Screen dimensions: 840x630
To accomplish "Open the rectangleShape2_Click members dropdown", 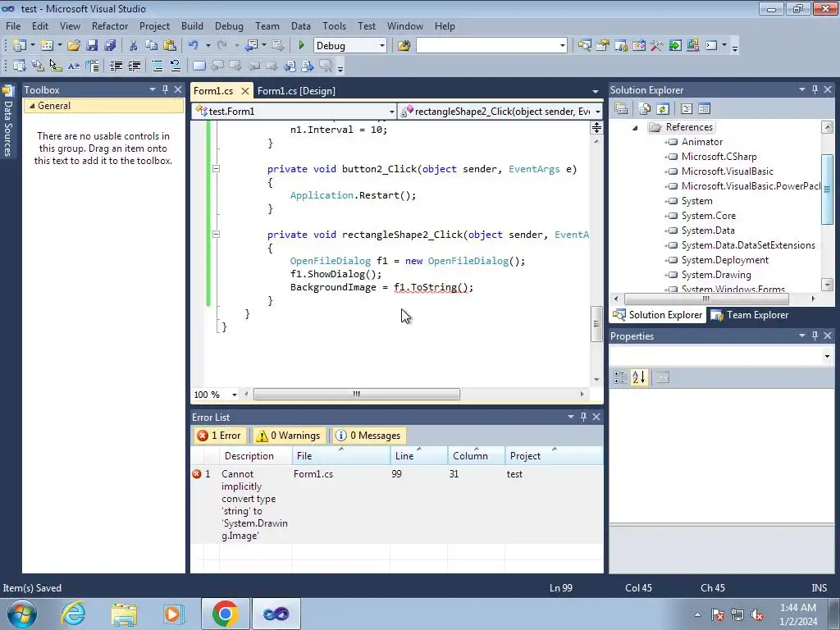I will click(597, 112).
